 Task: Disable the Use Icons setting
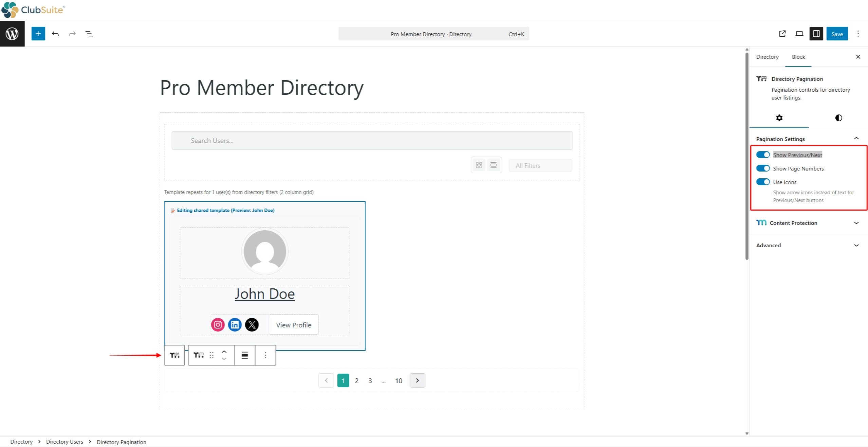point(763,182)
